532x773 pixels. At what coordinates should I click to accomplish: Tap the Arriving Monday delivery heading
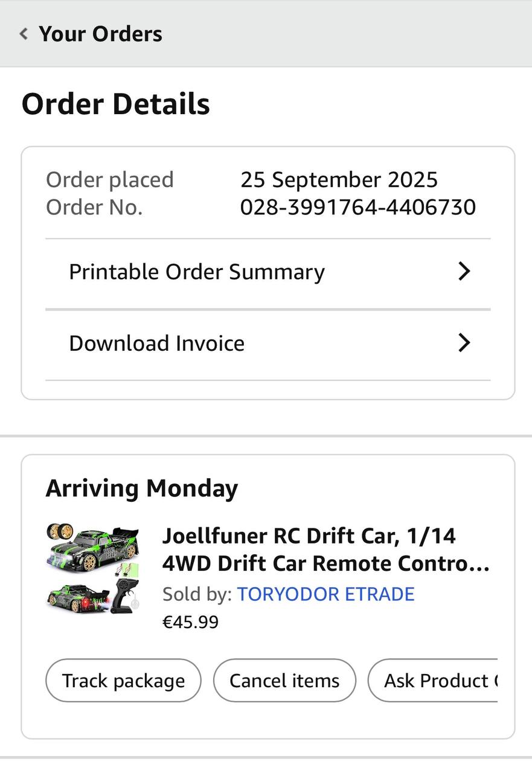pos(142,488)
